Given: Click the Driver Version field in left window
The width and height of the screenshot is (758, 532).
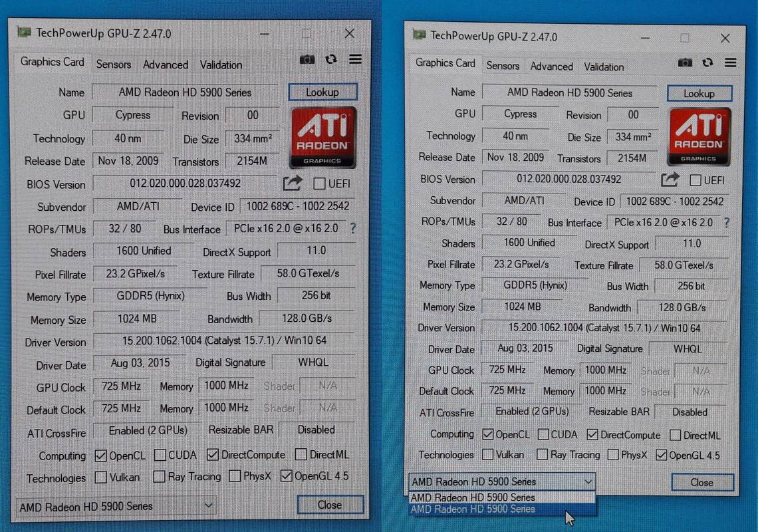Looking at the screenshot, I should pyautogui.click(x=224, y=341).
